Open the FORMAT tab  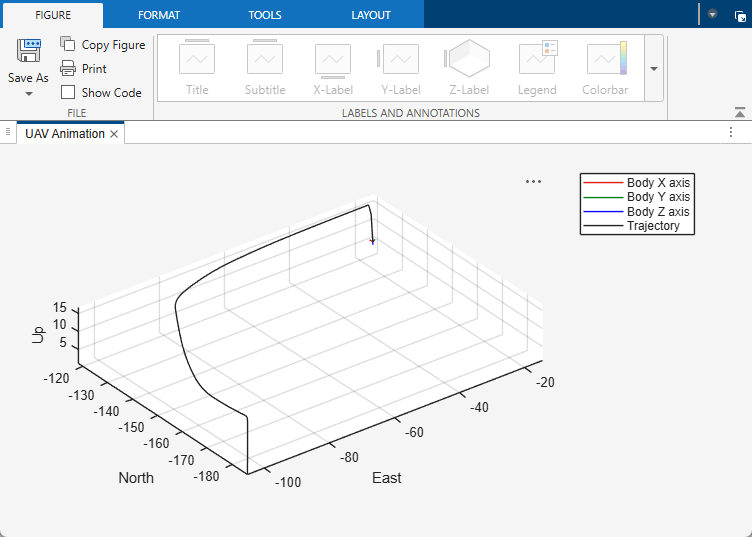[159, 15]
